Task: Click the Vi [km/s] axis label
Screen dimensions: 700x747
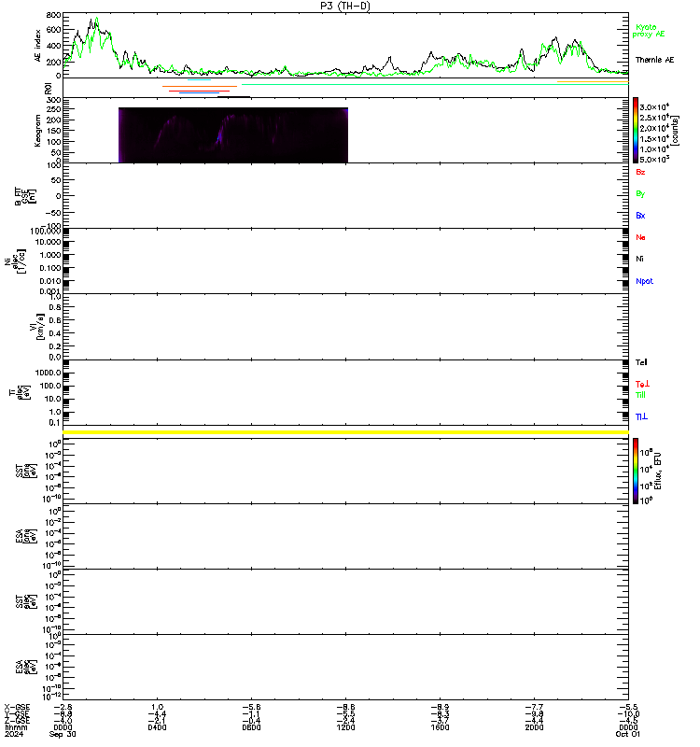Action: pyautogui.click(x=36, y=326)
